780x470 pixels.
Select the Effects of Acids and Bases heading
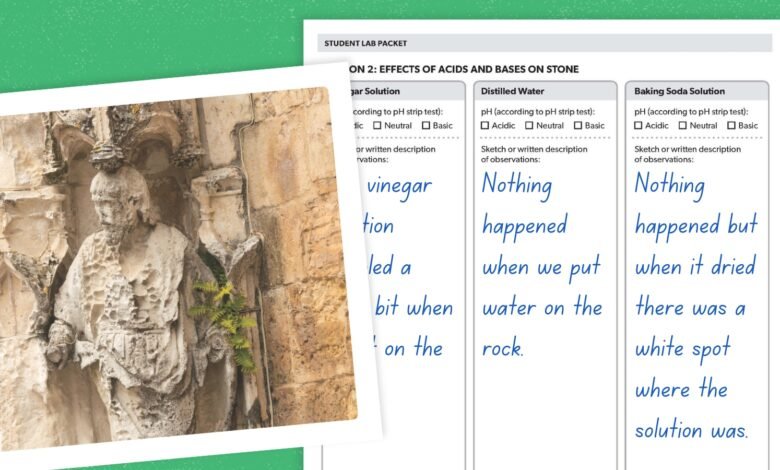click(460, 69)
